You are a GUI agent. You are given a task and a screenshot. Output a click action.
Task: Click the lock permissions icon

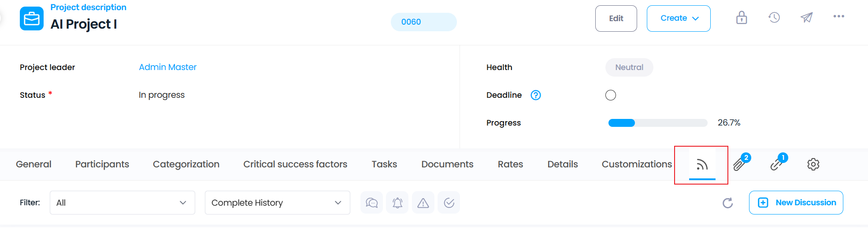pos(742,18)
